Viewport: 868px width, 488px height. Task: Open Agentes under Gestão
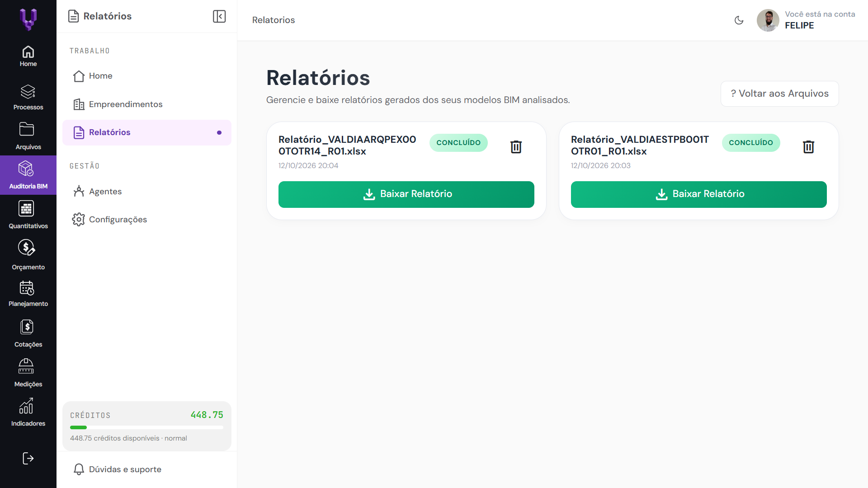click(x=147, y=192)
